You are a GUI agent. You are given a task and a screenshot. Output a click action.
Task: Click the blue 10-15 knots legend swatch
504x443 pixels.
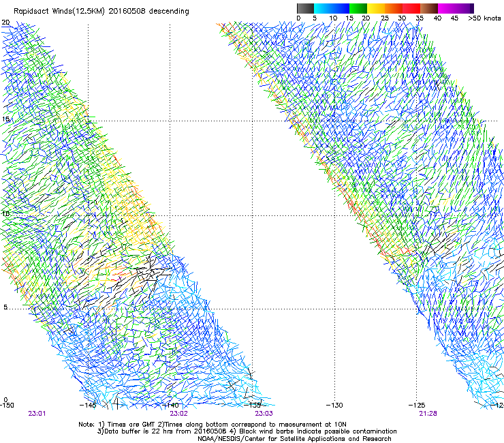[x=341, y=8]
